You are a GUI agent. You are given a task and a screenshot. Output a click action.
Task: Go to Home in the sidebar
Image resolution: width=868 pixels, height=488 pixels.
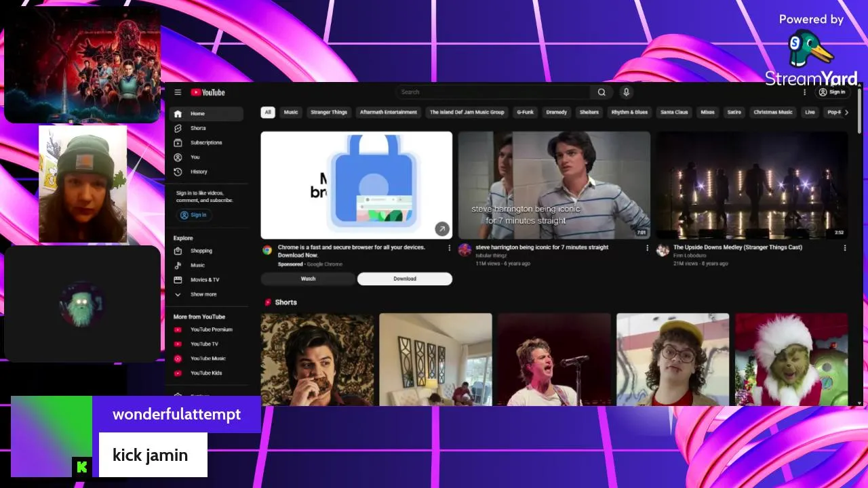tap(206, 114)
